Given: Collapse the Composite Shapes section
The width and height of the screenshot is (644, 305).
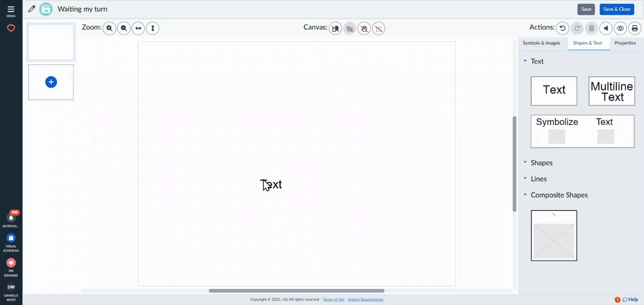Looking at the screenshot, I should click(x=555, y=195).
